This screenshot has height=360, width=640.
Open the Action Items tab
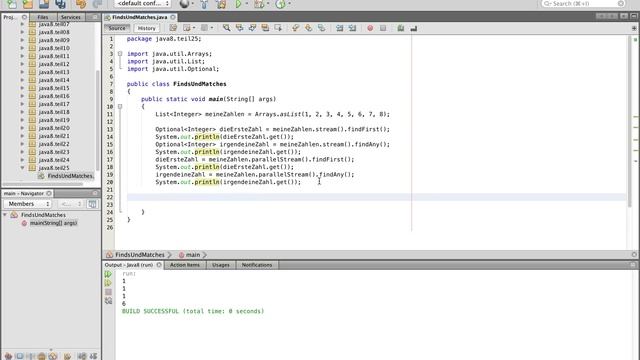pyautogui.click(x=185, y=265)
